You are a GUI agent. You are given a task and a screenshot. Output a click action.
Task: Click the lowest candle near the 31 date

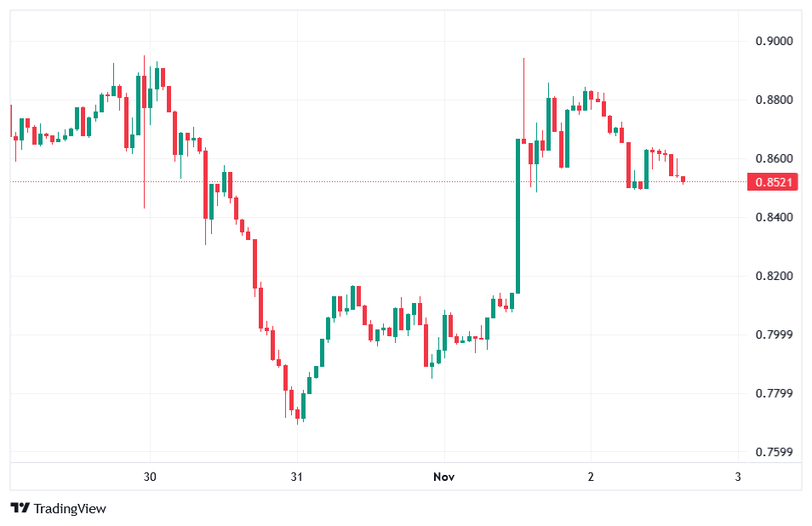297,415
